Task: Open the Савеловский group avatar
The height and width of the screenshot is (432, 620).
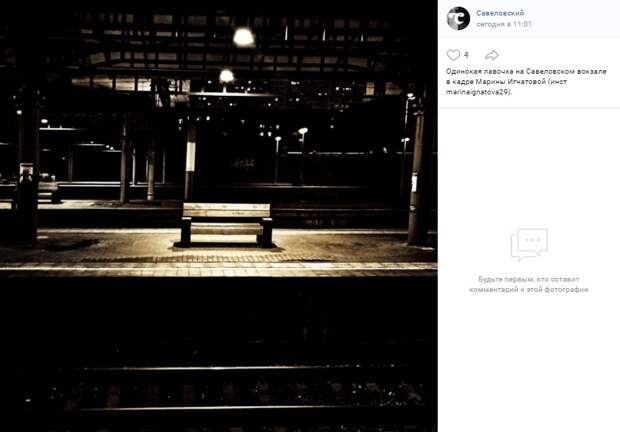Action: (x=458, y=18)
